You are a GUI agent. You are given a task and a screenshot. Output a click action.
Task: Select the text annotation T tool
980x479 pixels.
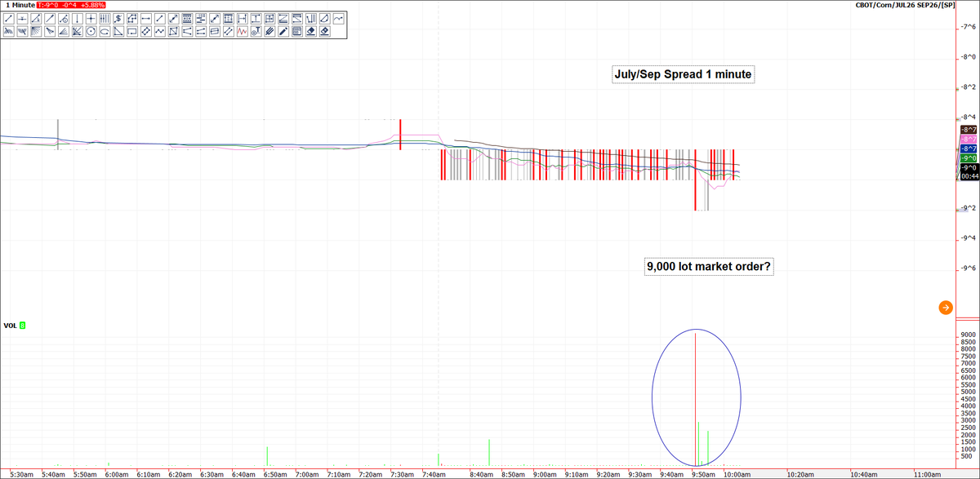pyautogui.click(x=256, y=31)
